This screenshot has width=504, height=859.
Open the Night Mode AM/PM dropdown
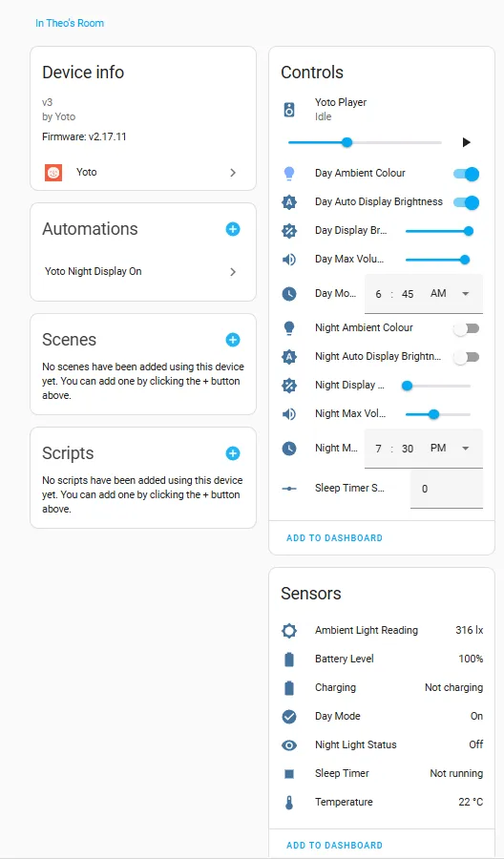click(x=451, y=449)
